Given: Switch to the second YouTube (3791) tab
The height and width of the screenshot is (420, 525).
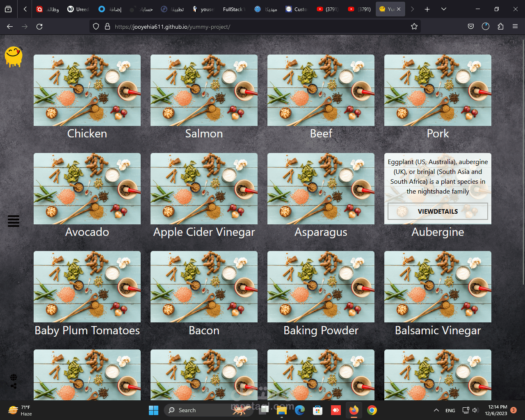Looking at the screenshot, I should click(x=359, y=9).
